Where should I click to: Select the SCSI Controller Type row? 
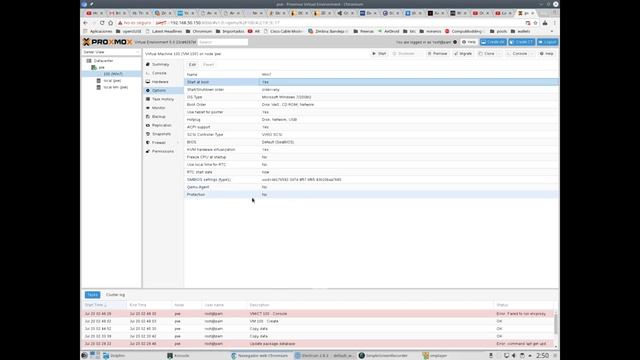click(371, 134)
